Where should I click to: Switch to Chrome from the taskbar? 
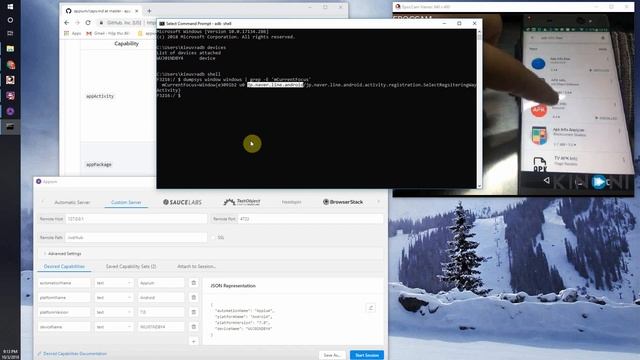(10, 64)
